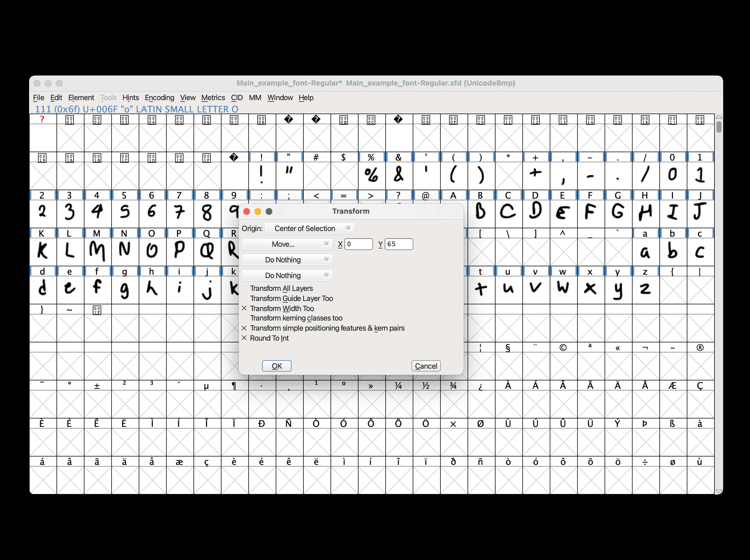Select the capital D glyph cell
The height and width of the screenshot is (560, 750).
(x=536, y=213)
